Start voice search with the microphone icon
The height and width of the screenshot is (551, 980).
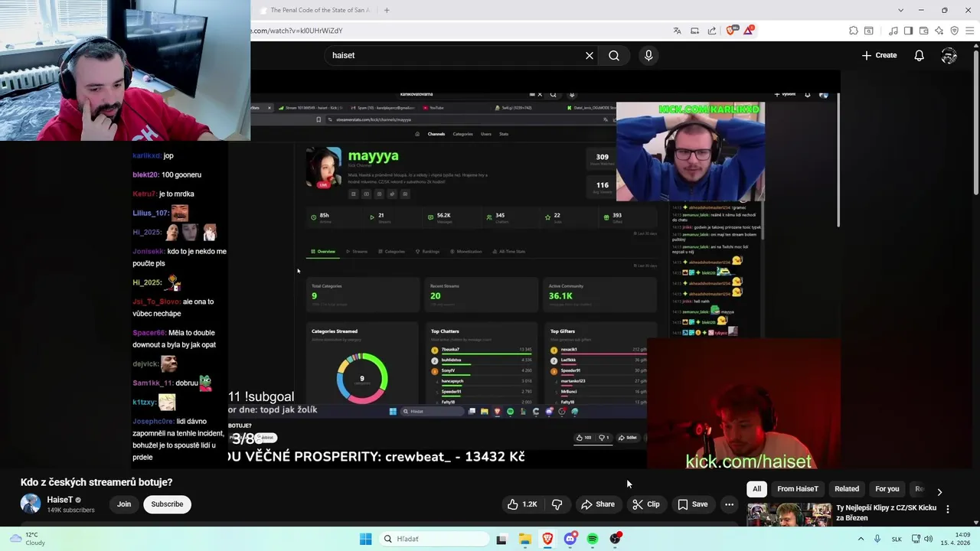pyautogui.click(x=648, y=55)
